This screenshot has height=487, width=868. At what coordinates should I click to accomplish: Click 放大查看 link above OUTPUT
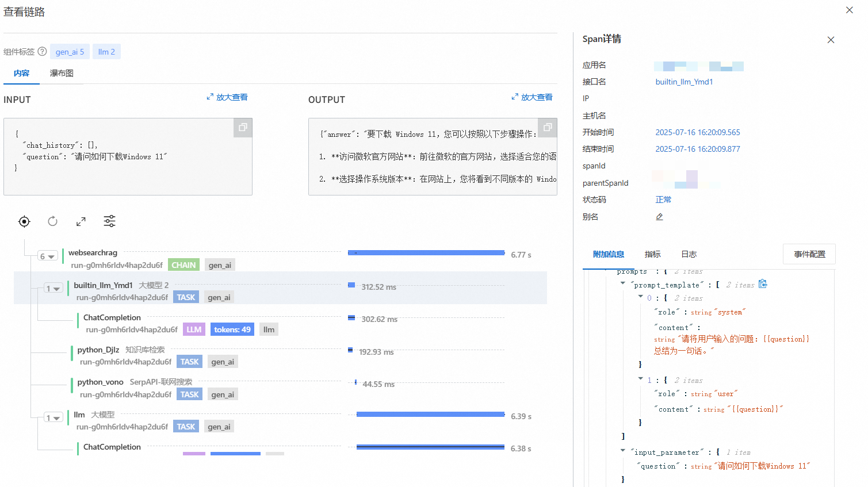point(532,97)
